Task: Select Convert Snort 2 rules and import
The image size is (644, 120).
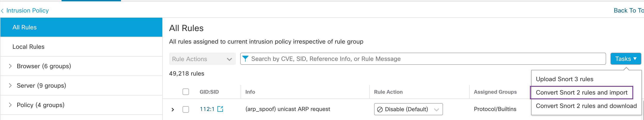Action: [581, 92]
